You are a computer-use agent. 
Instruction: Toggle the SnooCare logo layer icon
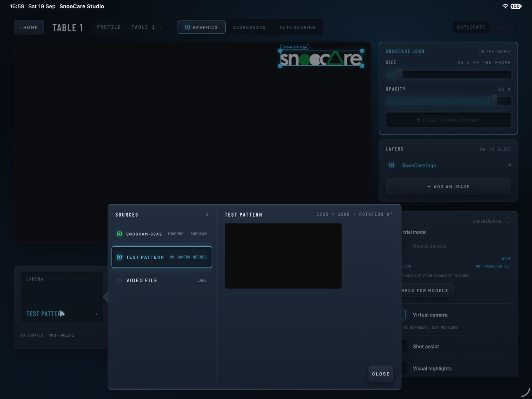tap(391, 165)
